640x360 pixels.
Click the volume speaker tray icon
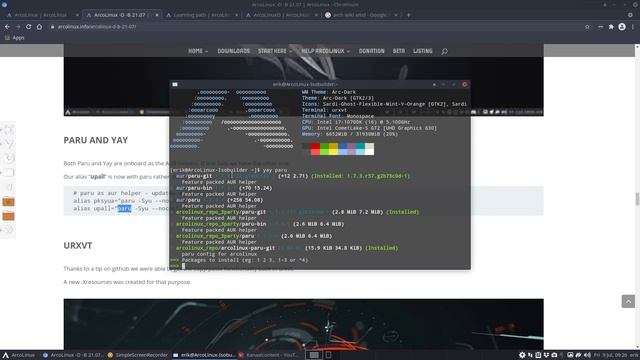587,355
